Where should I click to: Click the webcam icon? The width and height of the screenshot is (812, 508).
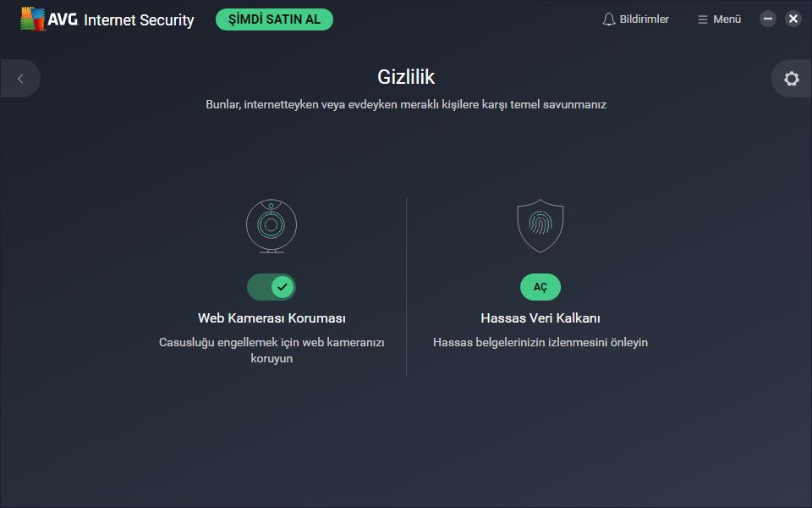pyautogui.click(x=272, y=226)
